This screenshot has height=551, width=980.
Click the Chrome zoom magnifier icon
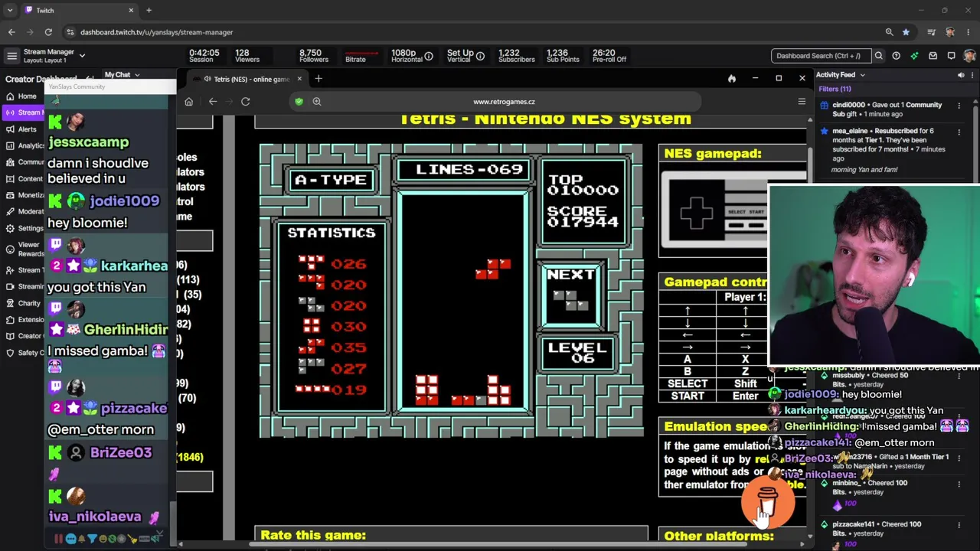889,32
